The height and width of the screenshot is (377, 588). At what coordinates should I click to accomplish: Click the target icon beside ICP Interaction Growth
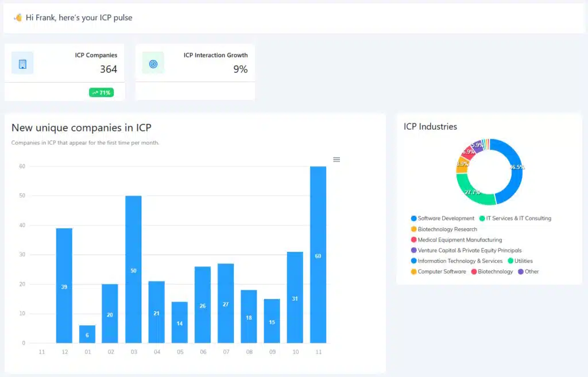(153, 63)
